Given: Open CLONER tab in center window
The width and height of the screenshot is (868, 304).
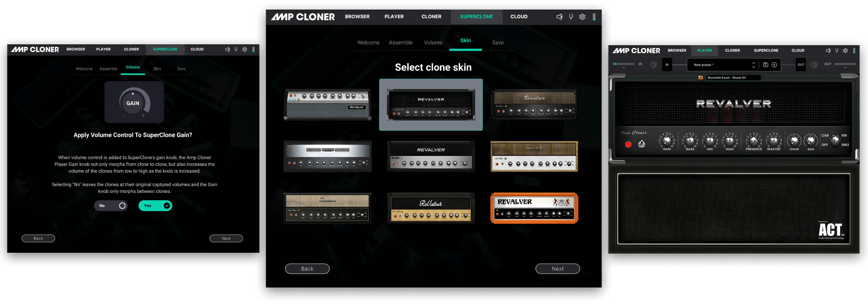Looking at the screenshot, I should coord(431,17).
